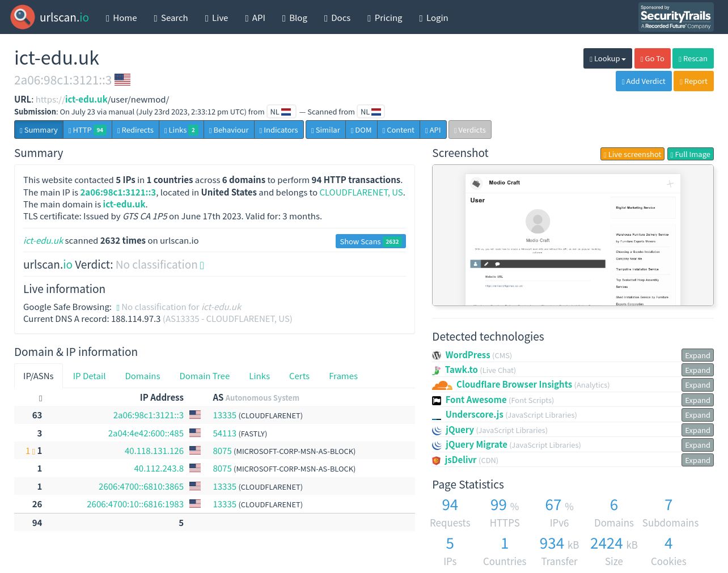728x573 pixels.
Task: Expand Cloudflare Browser Insights details
Action: pos(697,385)
